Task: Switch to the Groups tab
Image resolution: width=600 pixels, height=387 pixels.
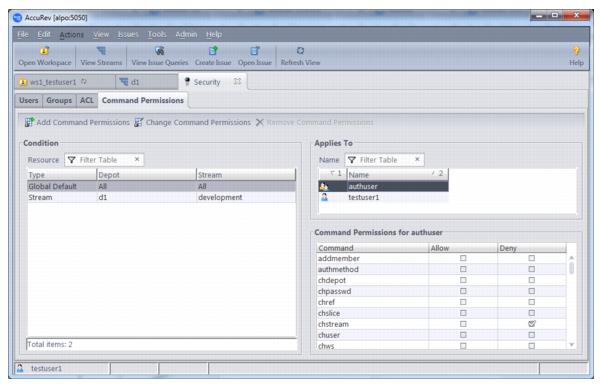Action: 59,100
